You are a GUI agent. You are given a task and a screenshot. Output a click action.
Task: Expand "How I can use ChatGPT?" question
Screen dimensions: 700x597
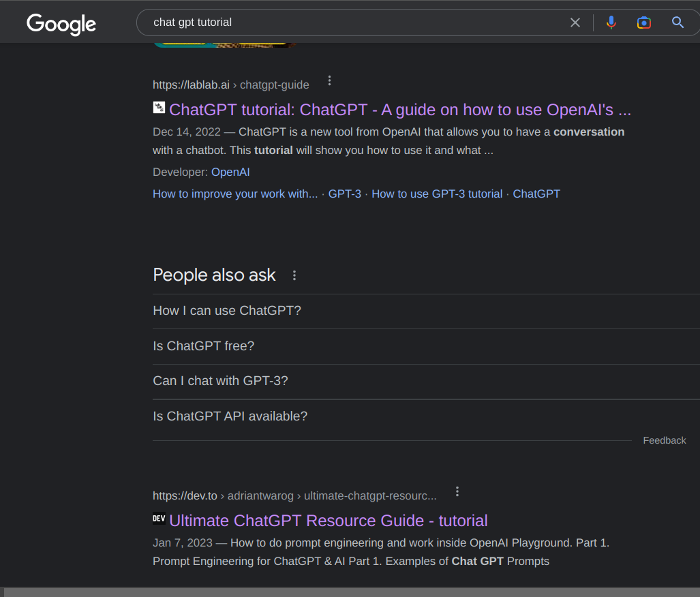[227, 311]
